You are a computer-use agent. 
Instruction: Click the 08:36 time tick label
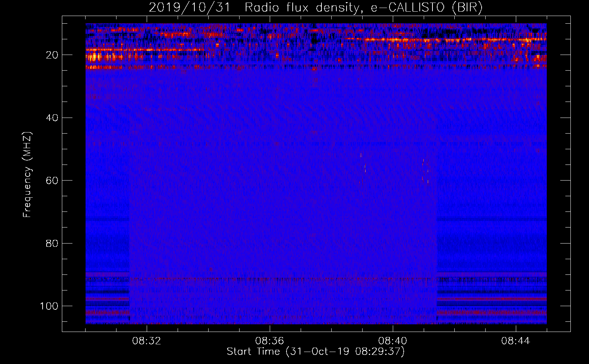point(270,341)
